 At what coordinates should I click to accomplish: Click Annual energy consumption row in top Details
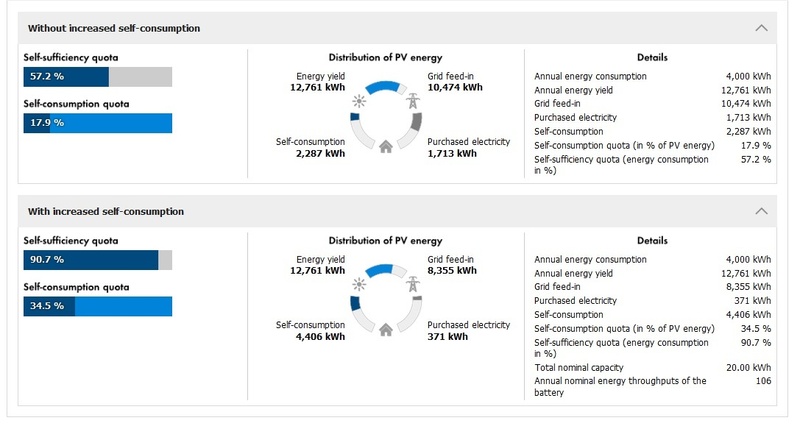click(x=652, y=76)
